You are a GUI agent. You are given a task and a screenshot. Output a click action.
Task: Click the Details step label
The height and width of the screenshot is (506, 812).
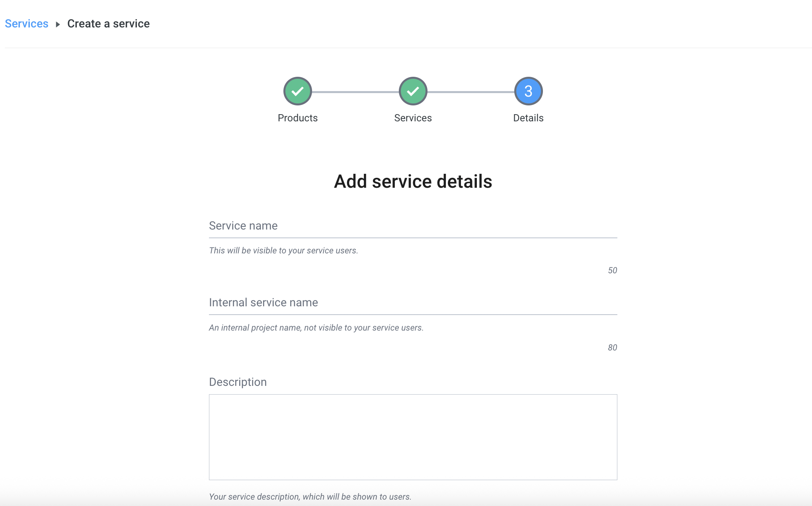click(528, 118)
